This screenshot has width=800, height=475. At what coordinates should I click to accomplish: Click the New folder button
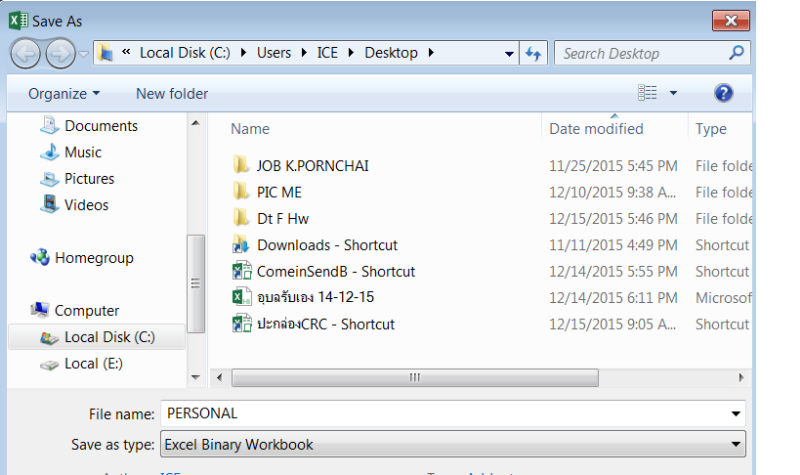coord(172,93)
